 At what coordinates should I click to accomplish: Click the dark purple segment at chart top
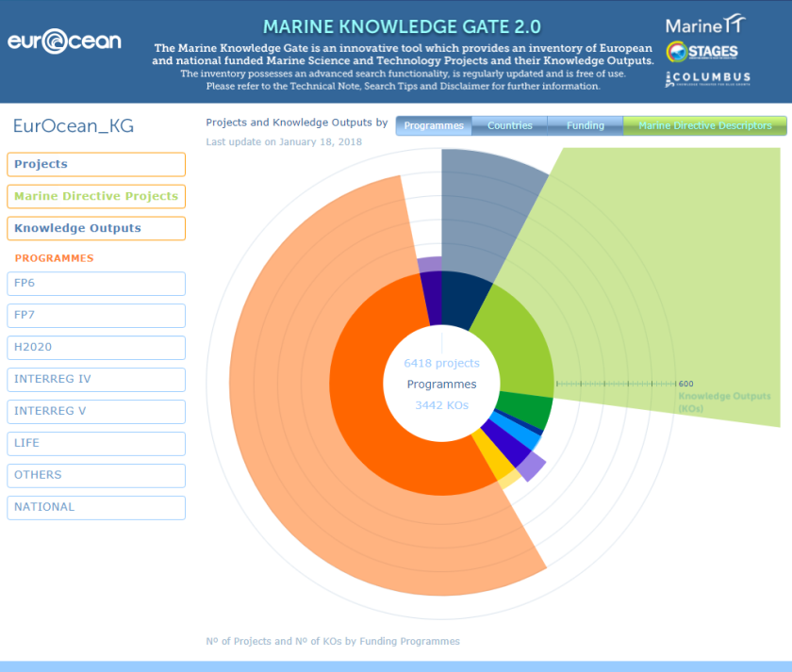click(x=432, y=298)
